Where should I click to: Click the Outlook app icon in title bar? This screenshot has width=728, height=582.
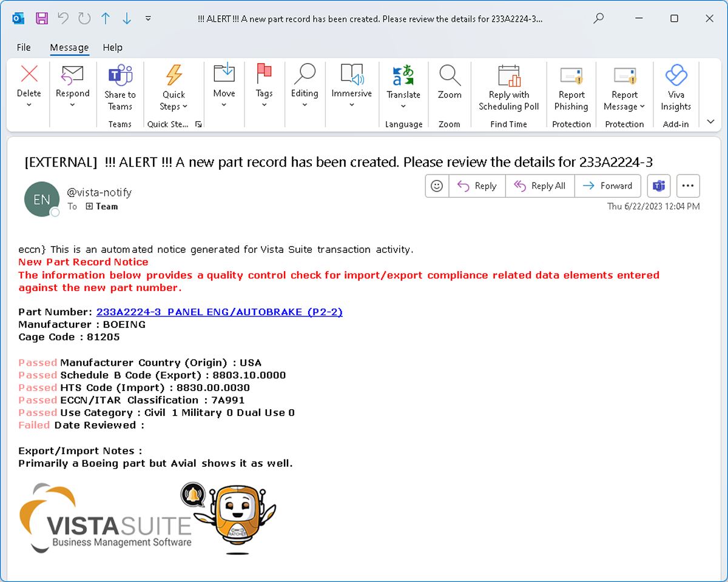point(19,19)
